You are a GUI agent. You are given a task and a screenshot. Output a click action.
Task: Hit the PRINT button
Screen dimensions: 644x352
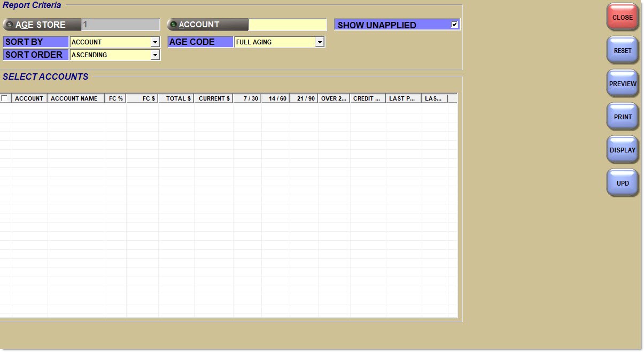coord(623,117)
